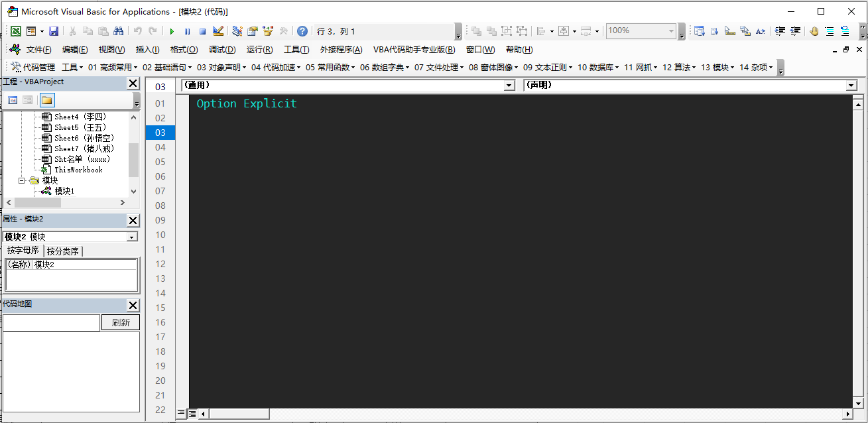Click 代码管理 toolbar button

[x=32, y=67]
